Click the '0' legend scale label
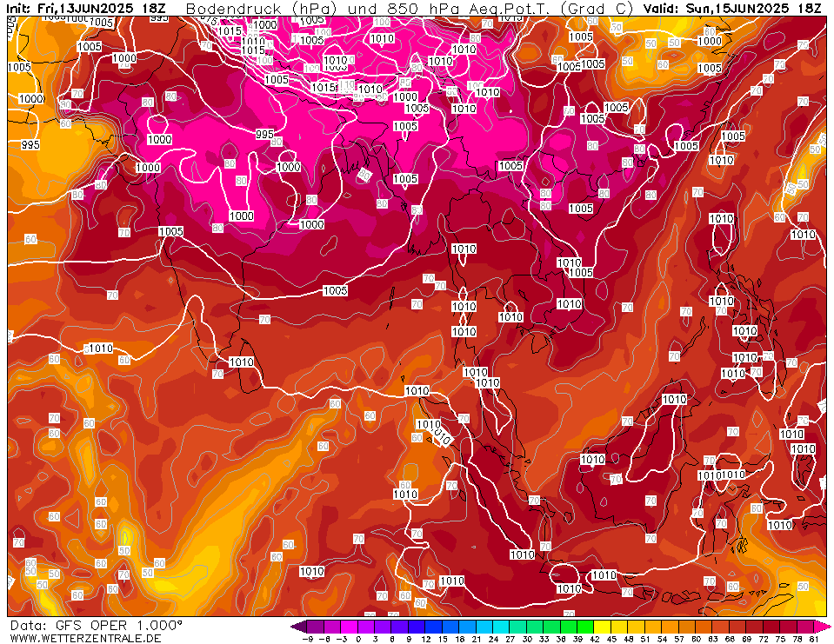This screenshot has height=644, width=834. coord(358,639)
